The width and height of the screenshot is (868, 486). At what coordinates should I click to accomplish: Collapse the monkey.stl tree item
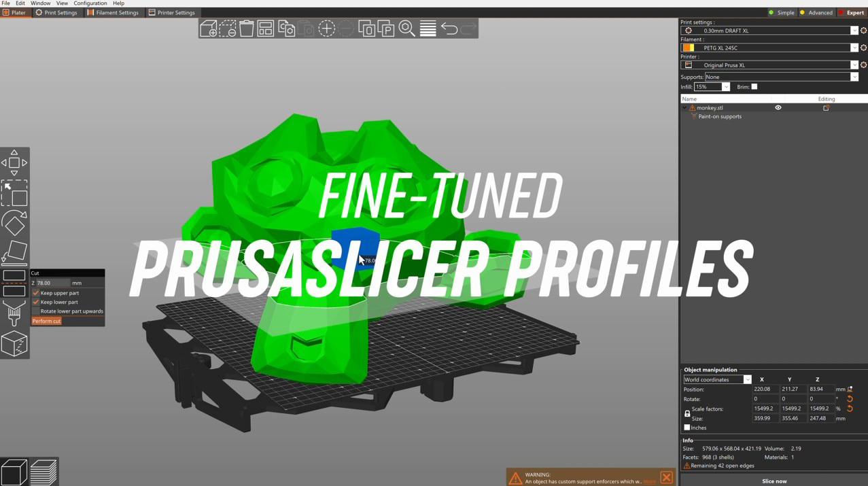[684, 107]
